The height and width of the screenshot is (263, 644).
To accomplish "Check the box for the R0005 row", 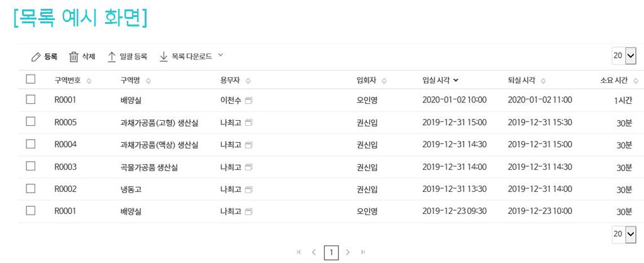I will (x=30, y=121).
